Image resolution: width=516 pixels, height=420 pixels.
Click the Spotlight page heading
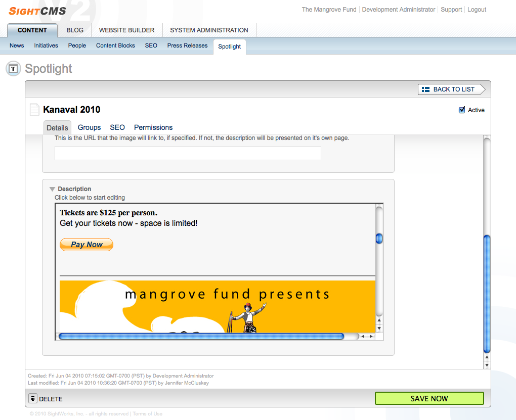coord(49,69)
